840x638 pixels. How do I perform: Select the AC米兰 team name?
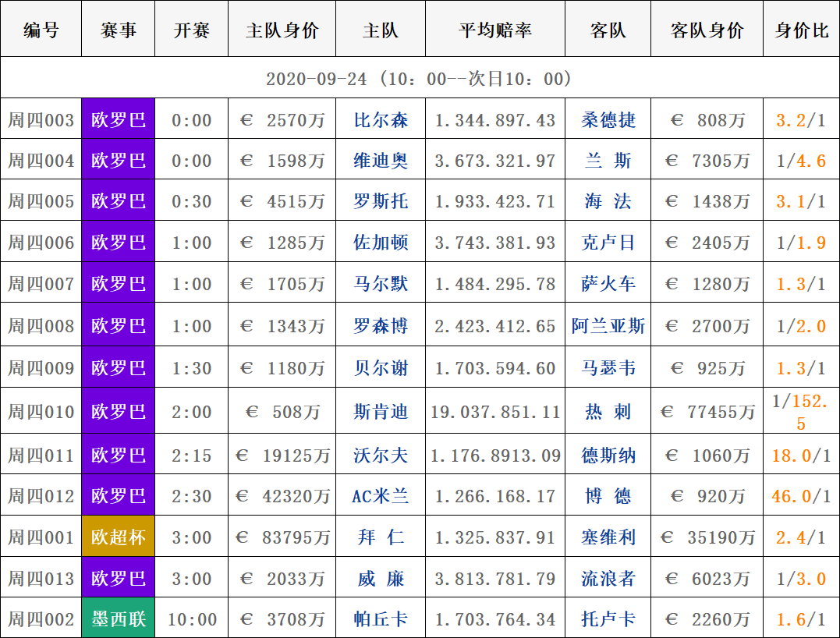(381, 496)
